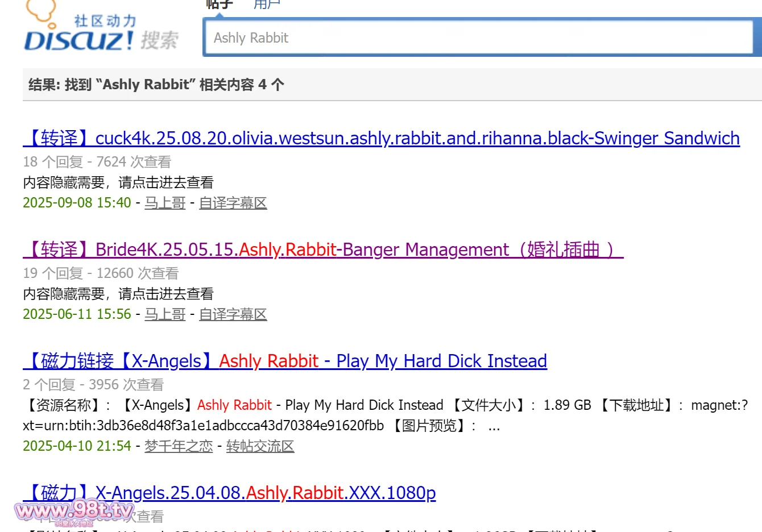Screen dimensions: 762x532
Task: Switch to the 帖子 tab
Action: tap(220, 5)
